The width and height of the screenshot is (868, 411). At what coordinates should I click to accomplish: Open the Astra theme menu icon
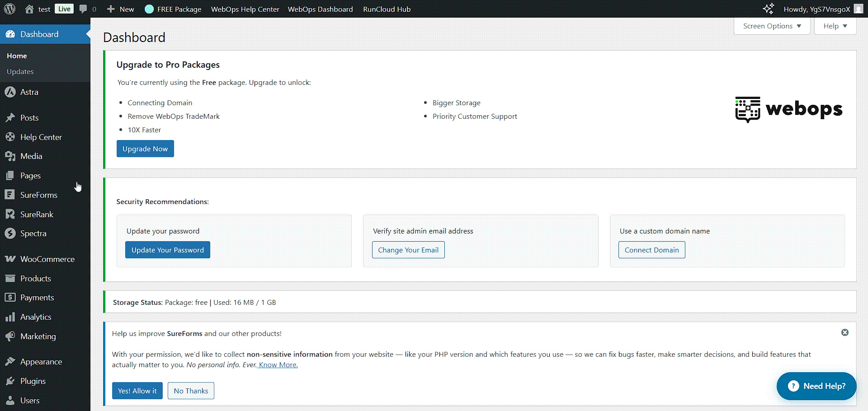(x=10, y=92)
